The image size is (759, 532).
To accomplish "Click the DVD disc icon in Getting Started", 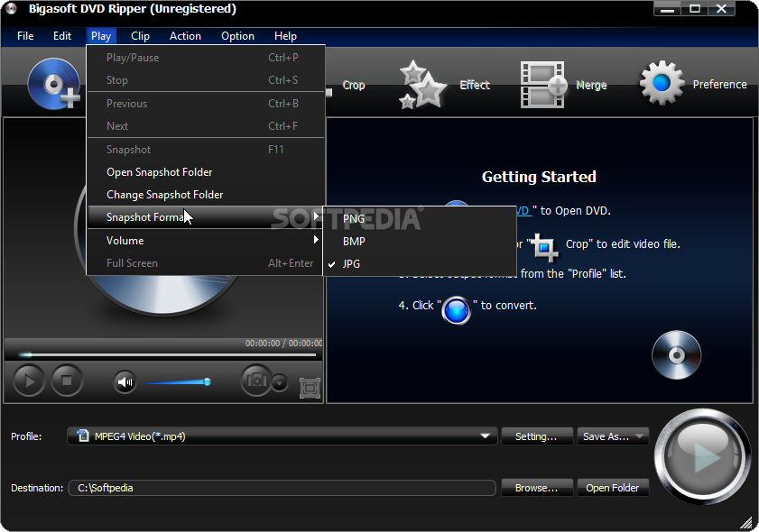I will (676, 355).
